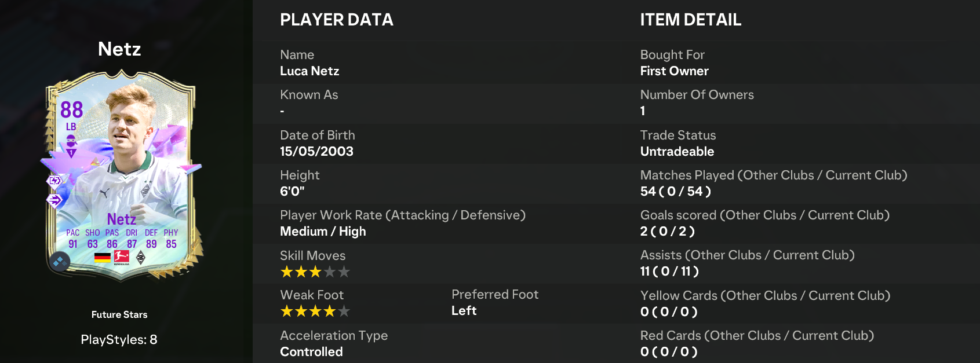980x363 pixels.
Task: Click the Untradeable trade status value
Action: (677, 151)
